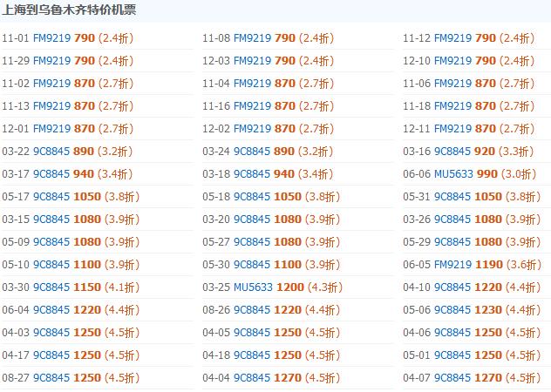
Task: Open the 05-09 9C8845 1080 fare
Action: tap(71, 242)
